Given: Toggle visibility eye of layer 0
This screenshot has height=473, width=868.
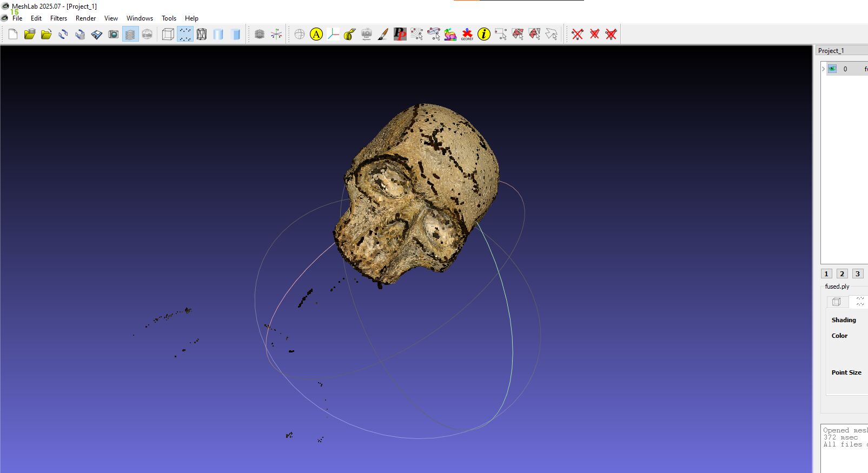Looking at the screenshot, I should [832, 69].
